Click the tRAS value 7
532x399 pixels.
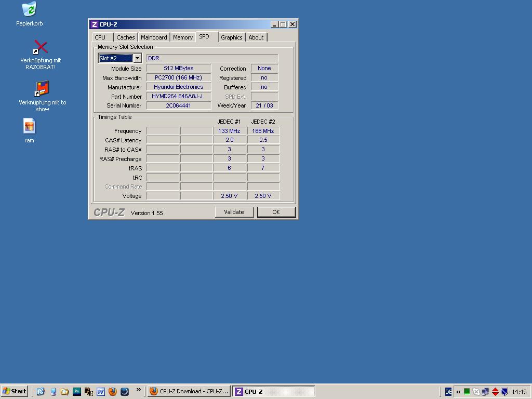(263, 168)
